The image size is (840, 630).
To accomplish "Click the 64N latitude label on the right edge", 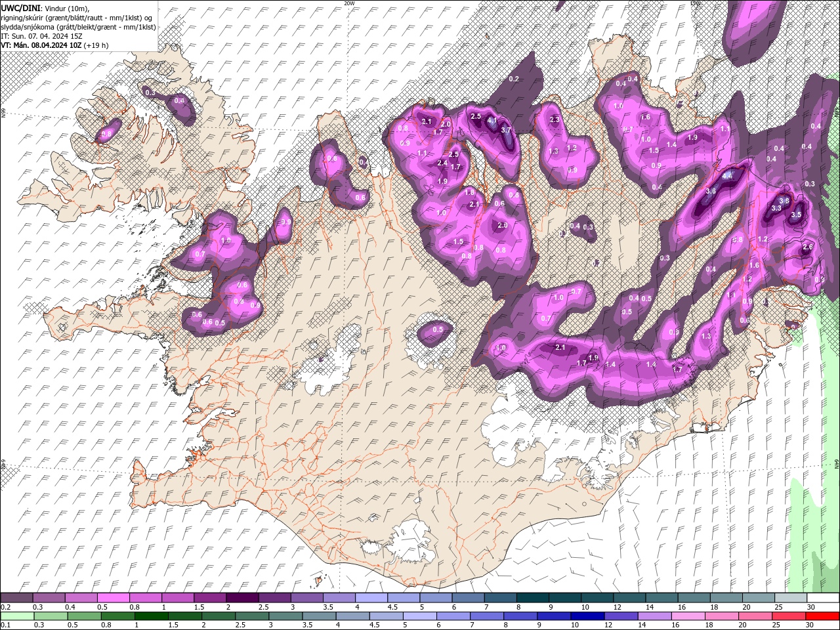I will [x=836, y=463].
